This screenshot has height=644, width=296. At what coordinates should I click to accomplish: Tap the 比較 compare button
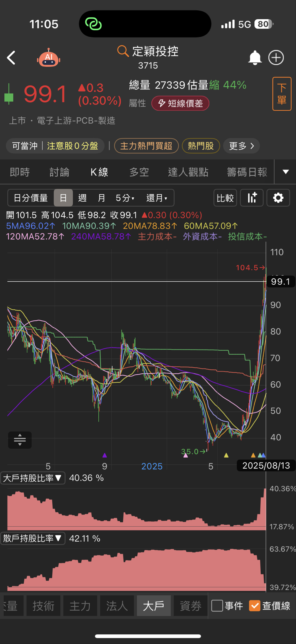(x=225, y=198)
